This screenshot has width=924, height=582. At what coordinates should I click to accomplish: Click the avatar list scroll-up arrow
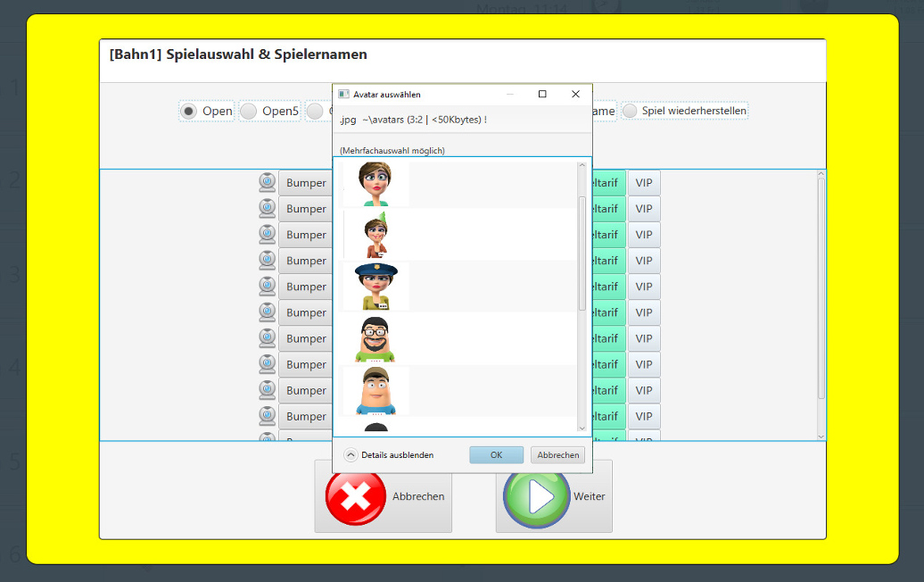(582, 165)
